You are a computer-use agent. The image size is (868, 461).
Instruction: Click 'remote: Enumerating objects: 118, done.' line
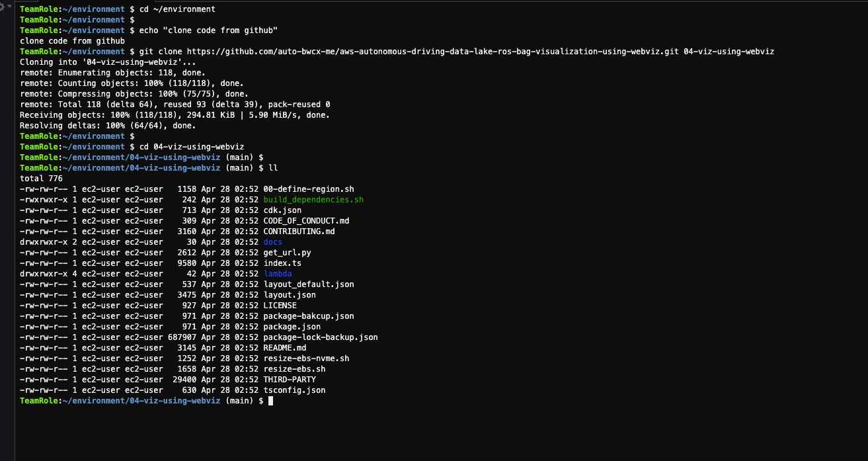(112, 73)
